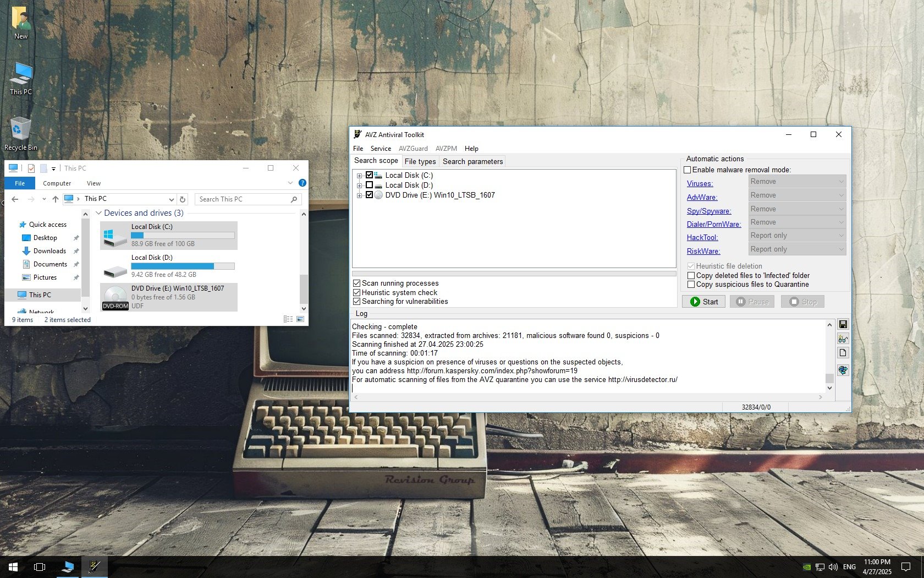Open the Windows Start menu
Image resolution: width=924 pixels, height=578 pixels.
[13, 566]
